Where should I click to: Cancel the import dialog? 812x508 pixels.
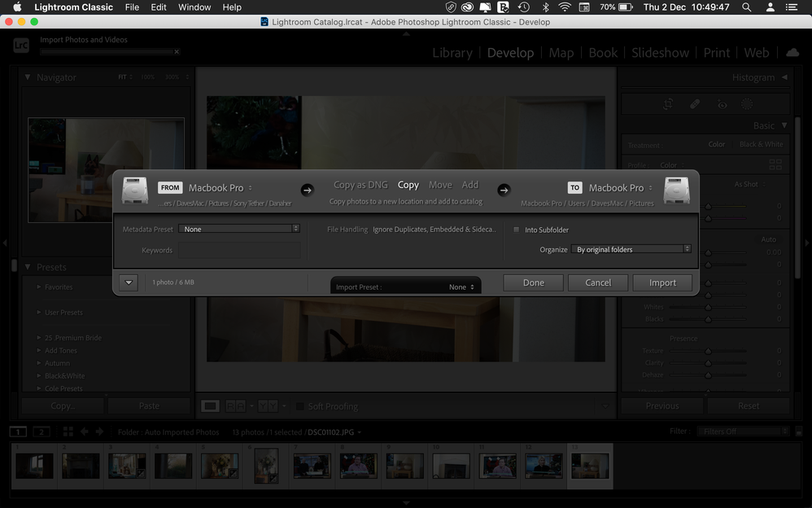click(x=597, y=282)
